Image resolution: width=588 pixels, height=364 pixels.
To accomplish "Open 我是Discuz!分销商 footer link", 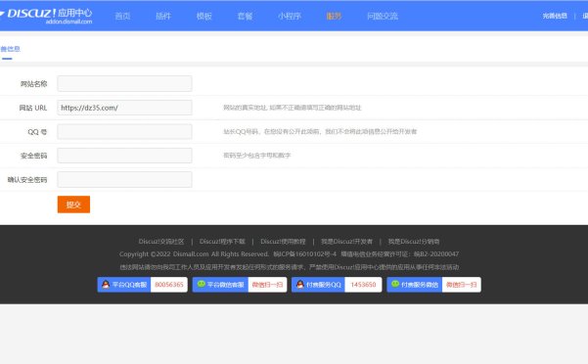I will click(x=414, y=242).
